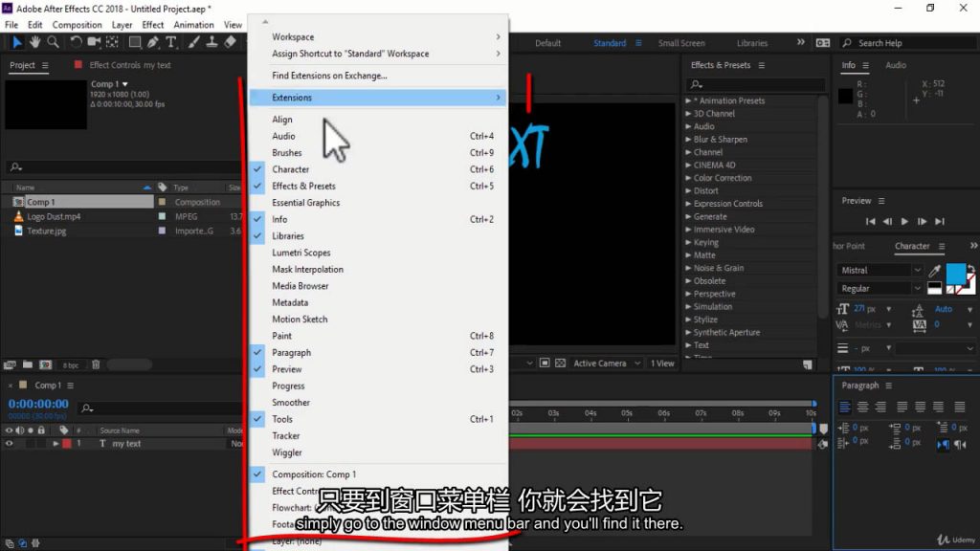Click the Interpret Footage icon in Project panel
Viewport: 980px width, 551px height.
click(10, 364)
